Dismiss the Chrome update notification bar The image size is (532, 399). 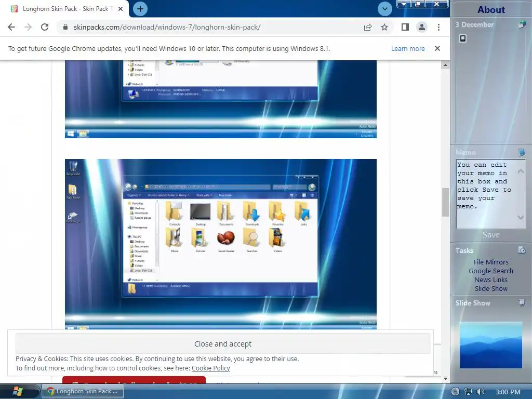437,48
